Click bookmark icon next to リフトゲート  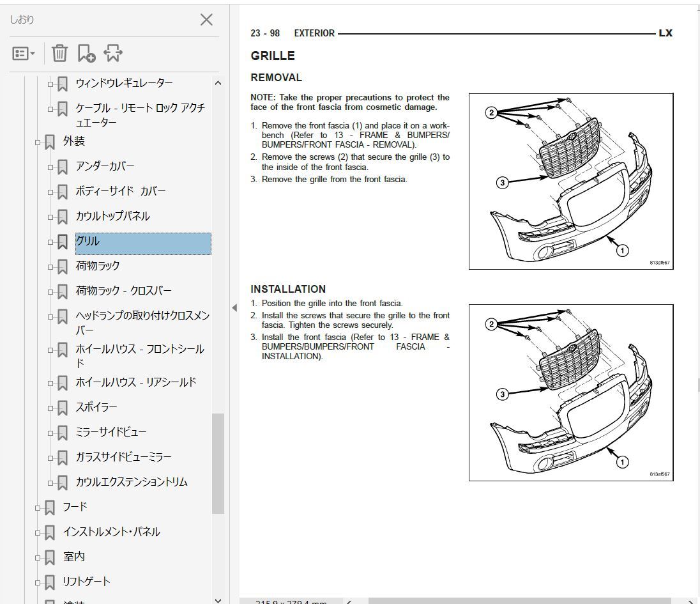[50, 582]
